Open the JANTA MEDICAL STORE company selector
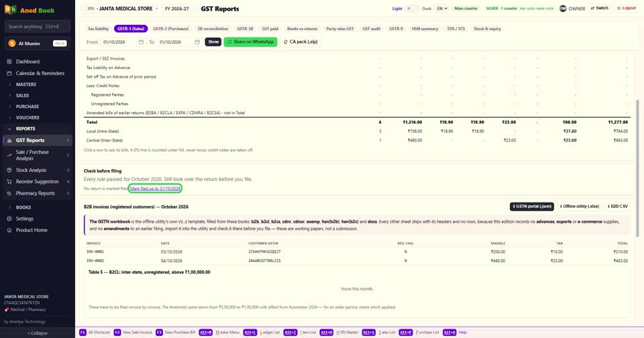The image size is (644, 338). coord(122,9)
